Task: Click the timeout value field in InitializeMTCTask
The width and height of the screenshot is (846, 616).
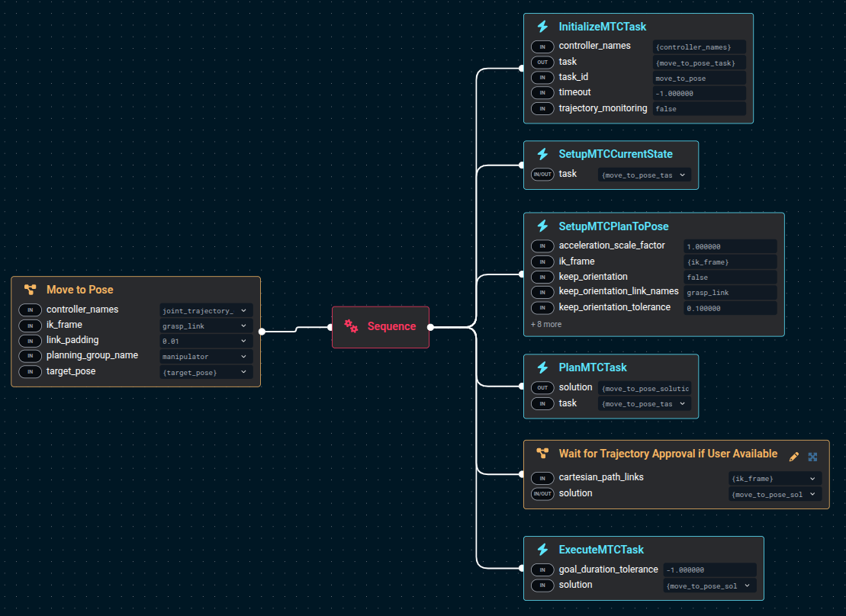Action: (700, 93)
